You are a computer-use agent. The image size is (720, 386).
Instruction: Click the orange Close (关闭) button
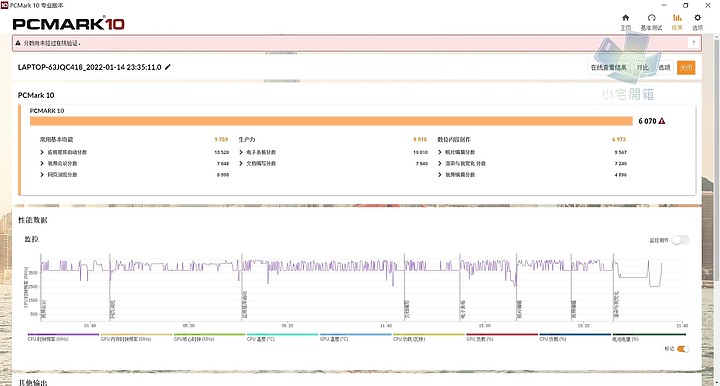tap(686, 67)
